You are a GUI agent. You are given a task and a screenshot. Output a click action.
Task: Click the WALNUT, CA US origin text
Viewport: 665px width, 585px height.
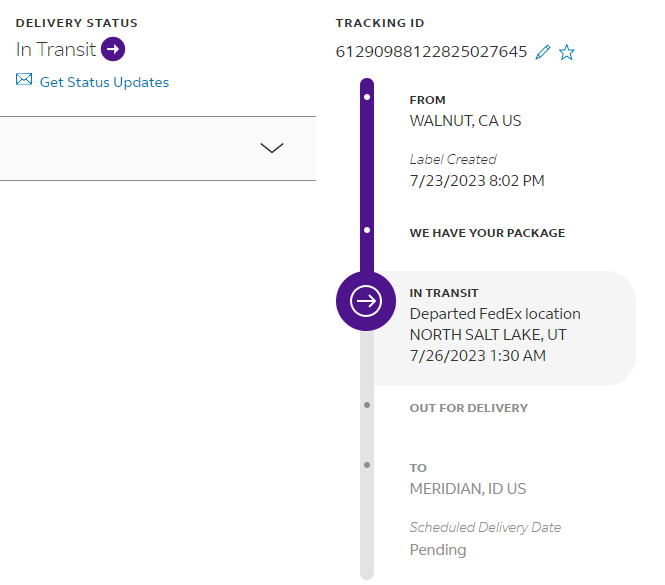click(465, 121)
